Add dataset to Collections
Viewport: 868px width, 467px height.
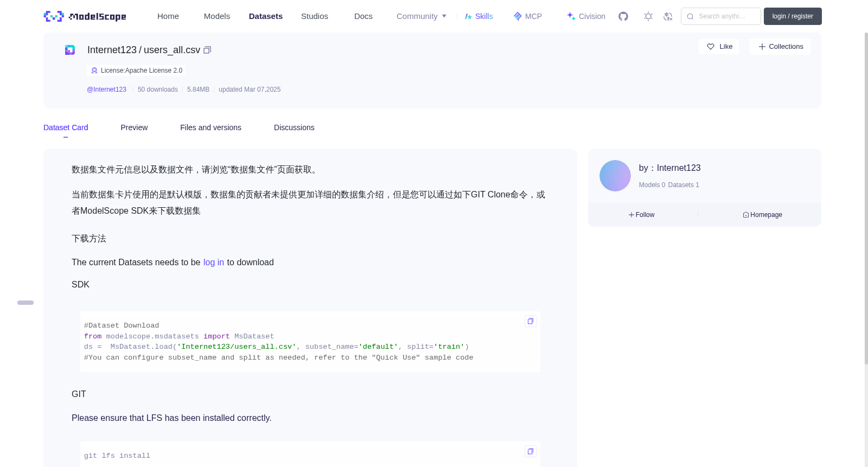click(780, 47)
